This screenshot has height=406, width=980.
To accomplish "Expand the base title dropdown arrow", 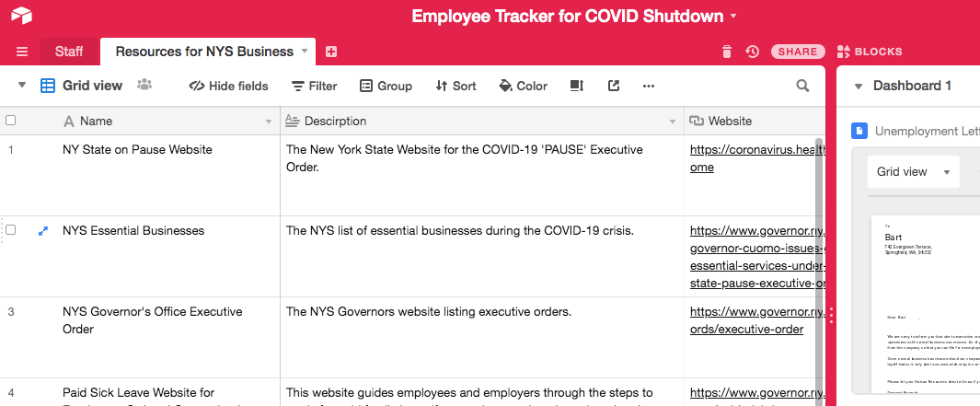I will click(x=733, y=17).
